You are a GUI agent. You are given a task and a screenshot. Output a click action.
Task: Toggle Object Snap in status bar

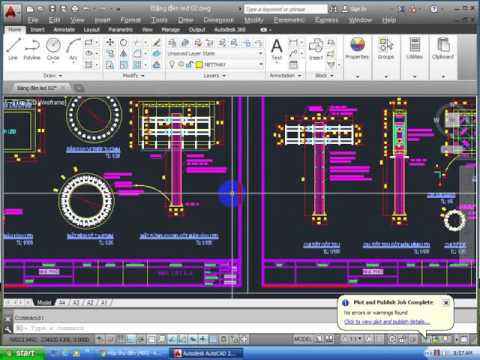tap(152, 339)
